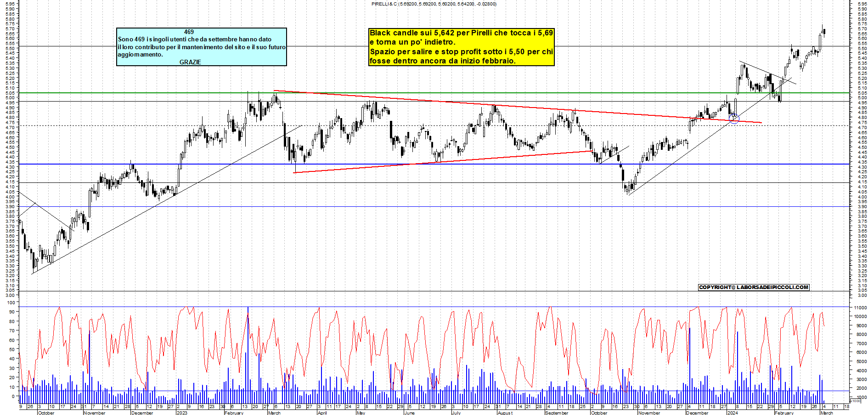Click the 'Spazio per salire e stop profit' line
The image size is (868, 415).
coord(462,51)
